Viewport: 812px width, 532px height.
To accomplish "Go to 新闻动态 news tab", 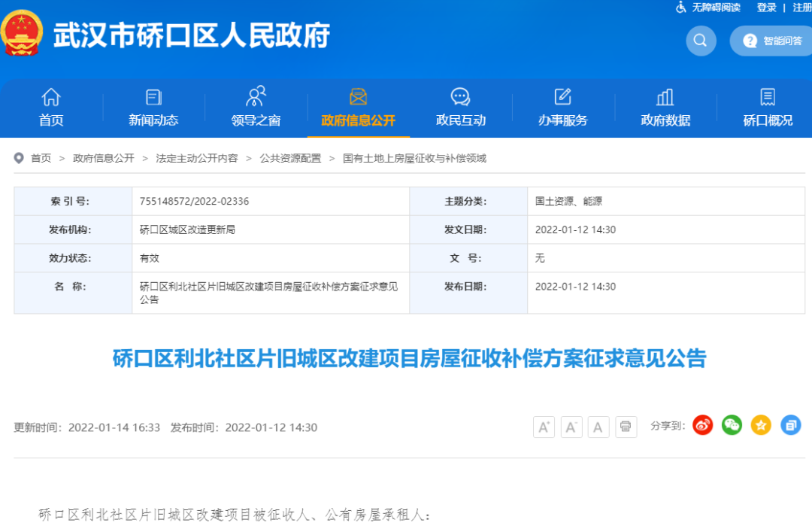I will click(x=153, y=108).
